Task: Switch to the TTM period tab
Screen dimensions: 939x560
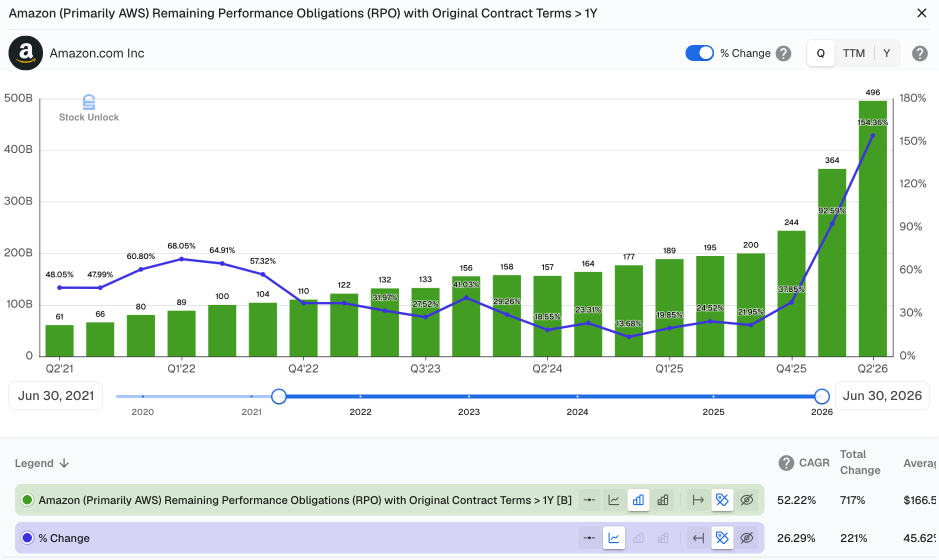Action: click(853, 53)
